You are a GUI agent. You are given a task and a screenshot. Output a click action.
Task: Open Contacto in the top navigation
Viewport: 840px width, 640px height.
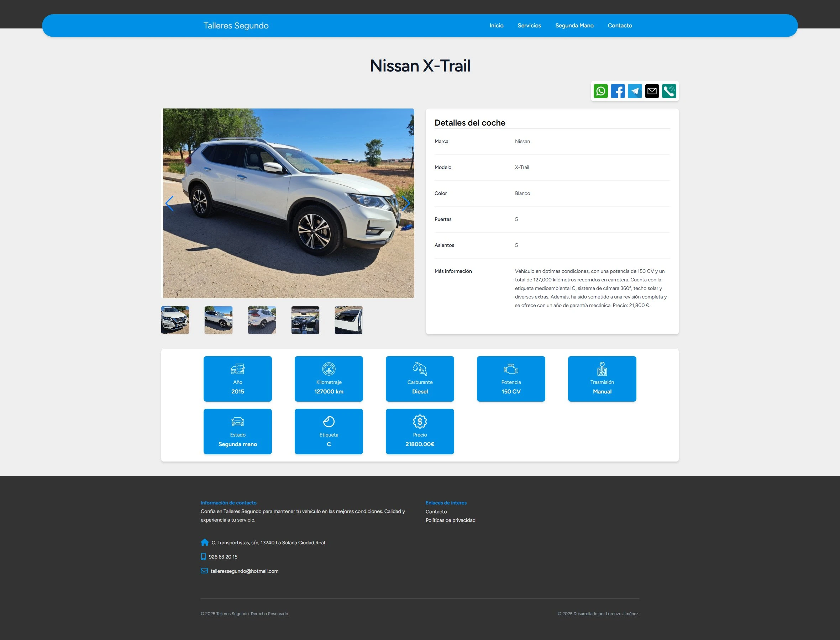(620, 26)
